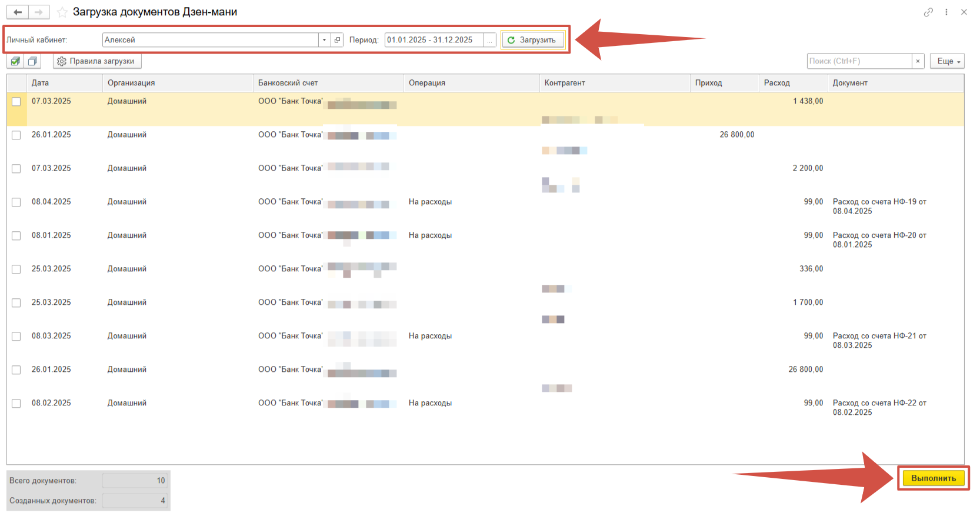Open the selected Личный кабинет item form
The height and width of the screenshot is (516, 980).
(x=337, y=40)
